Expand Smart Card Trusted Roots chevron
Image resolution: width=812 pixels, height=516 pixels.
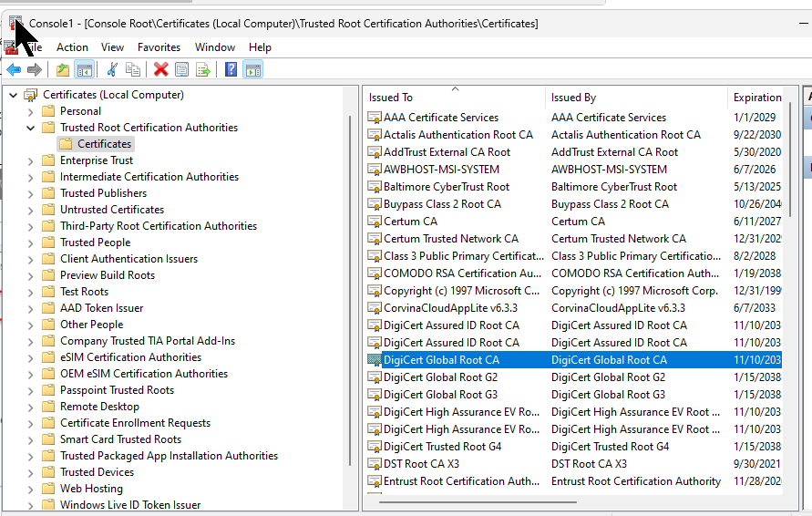coord(31,439)
